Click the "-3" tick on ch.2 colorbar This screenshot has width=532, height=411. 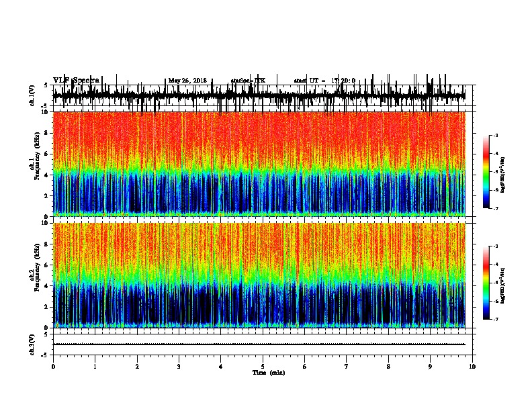pyautogui.click(x=495, y=246)
